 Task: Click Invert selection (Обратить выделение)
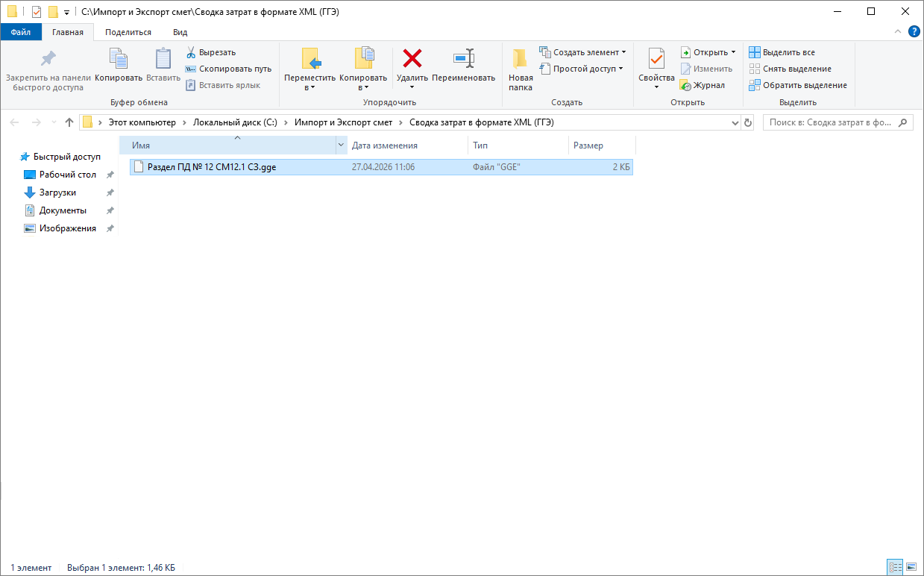pyautogui.click(x=798, y=85)
